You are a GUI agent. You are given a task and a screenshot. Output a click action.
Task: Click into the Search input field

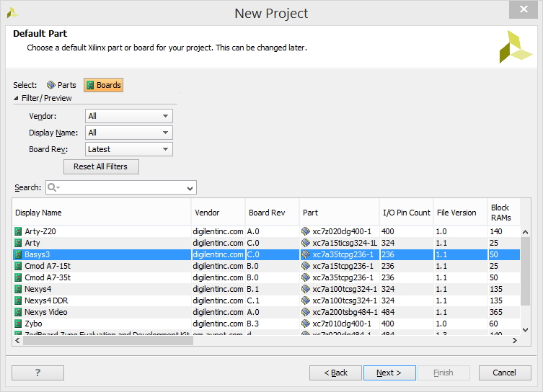121,187
